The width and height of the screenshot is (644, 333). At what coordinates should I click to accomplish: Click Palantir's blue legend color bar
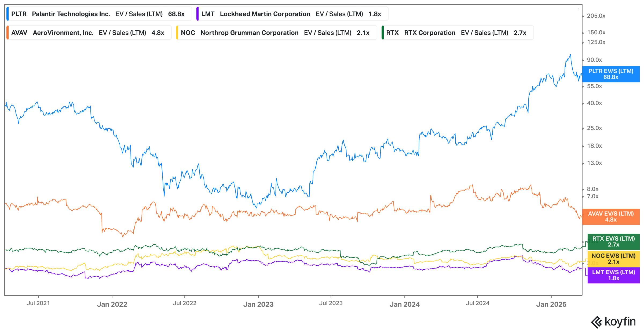coord(8,14)
